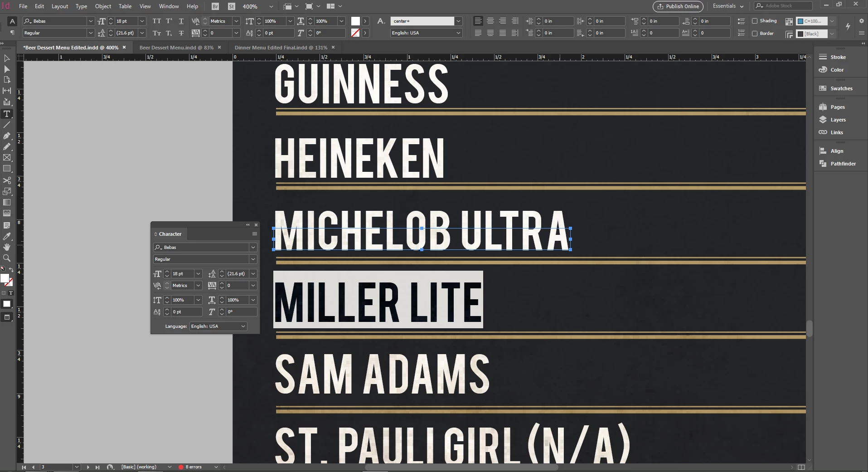
Task: Click the Publish Online button
Action: [678, 6]
